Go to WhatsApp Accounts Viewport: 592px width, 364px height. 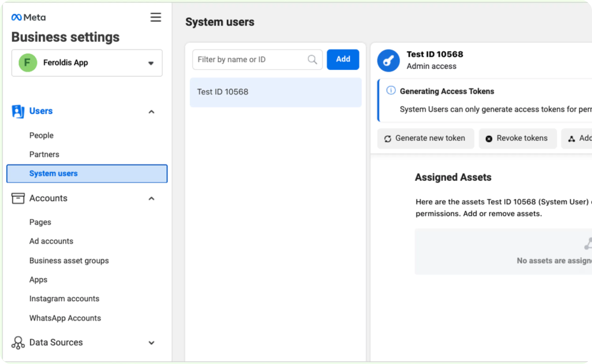65,318
